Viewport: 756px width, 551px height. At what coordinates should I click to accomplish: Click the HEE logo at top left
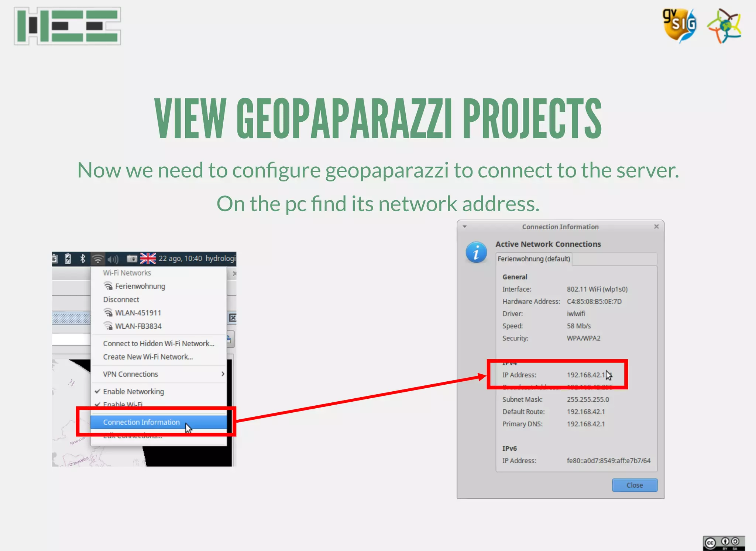point(68,26)
